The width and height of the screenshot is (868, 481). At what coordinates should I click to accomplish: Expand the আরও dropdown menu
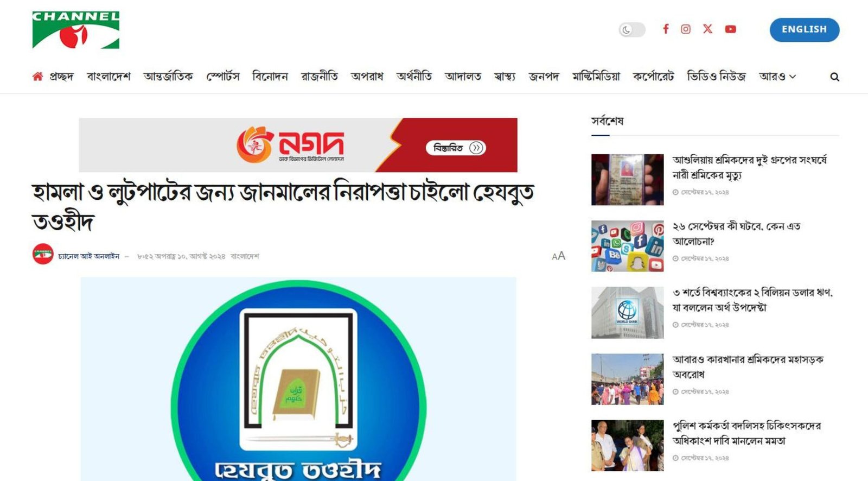point(777,77)
